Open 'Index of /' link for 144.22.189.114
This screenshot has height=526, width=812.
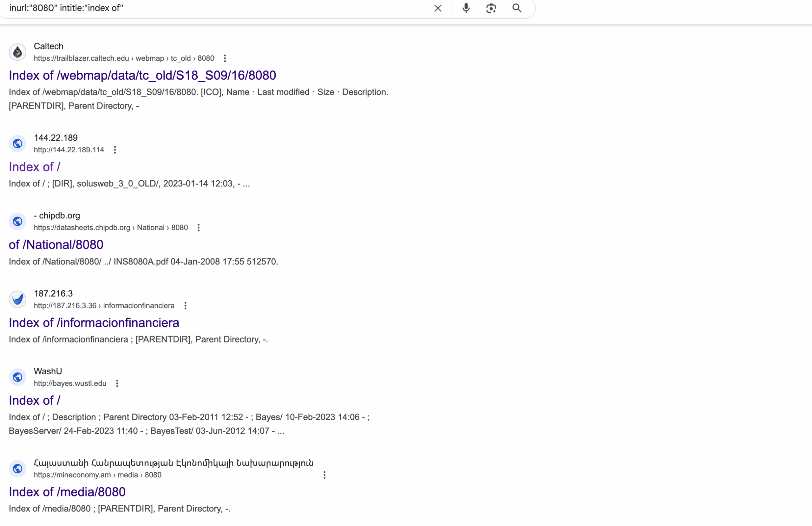click(x=35, y=167)
